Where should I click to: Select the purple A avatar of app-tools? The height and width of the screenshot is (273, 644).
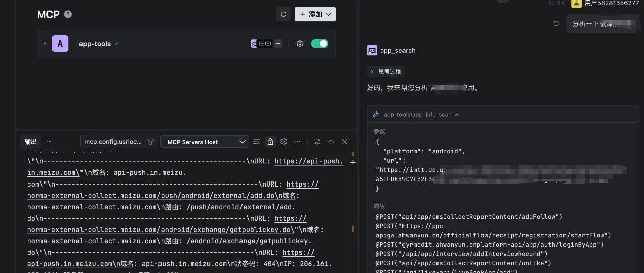(60, 44)
